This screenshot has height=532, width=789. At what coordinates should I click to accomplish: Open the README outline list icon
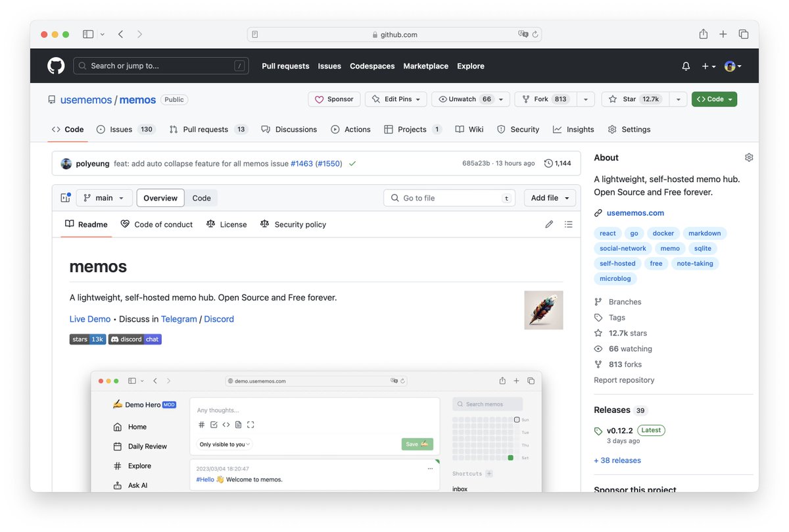[x=569, y=224]
